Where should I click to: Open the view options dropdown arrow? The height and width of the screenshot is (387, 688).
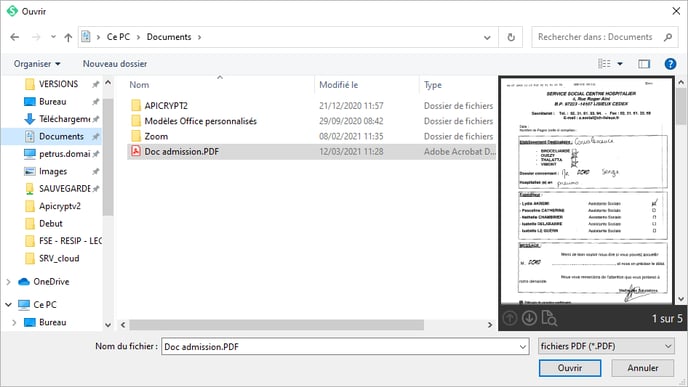pos(620,64)
